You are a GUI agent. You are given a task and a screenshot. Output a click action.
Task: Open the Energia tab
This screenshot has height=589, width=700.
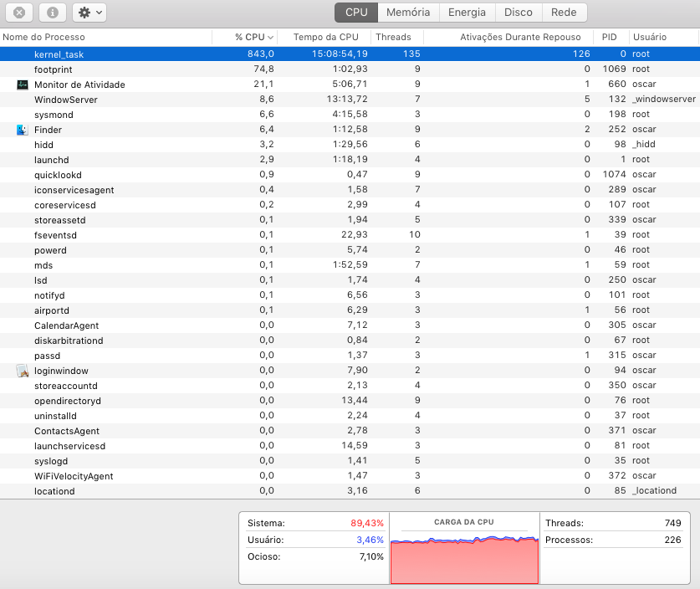click(x=467, y=13)
